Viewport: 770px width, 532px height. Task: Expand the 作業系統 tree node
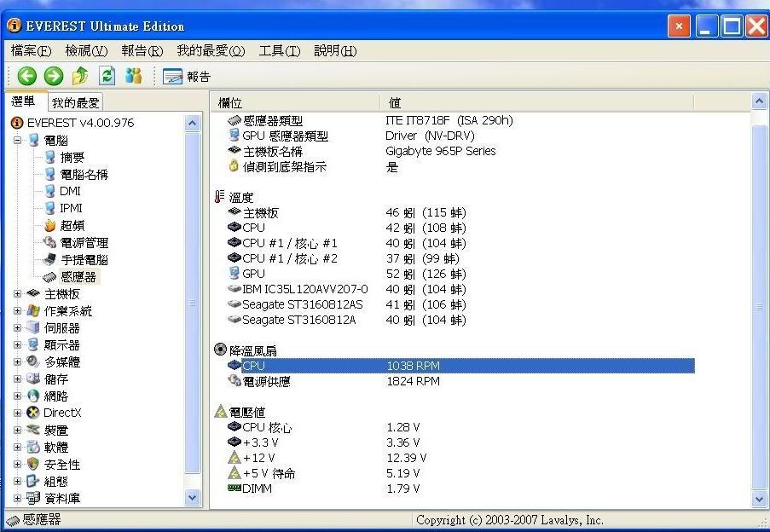[18, 311]
